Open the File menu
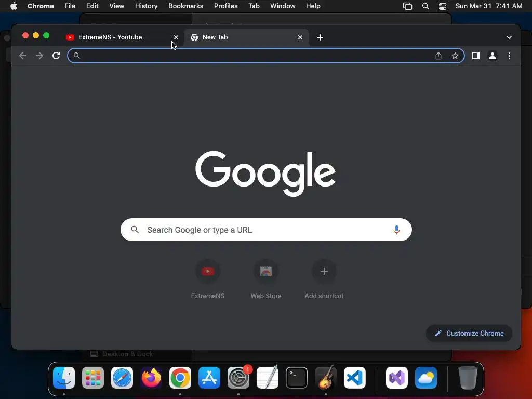 [x=70, y=6]
